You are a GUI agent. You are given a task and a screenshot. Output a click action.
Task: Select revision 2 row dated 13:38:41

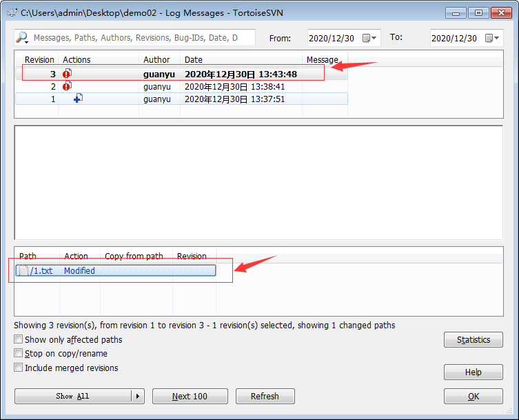tap(181, 86)
